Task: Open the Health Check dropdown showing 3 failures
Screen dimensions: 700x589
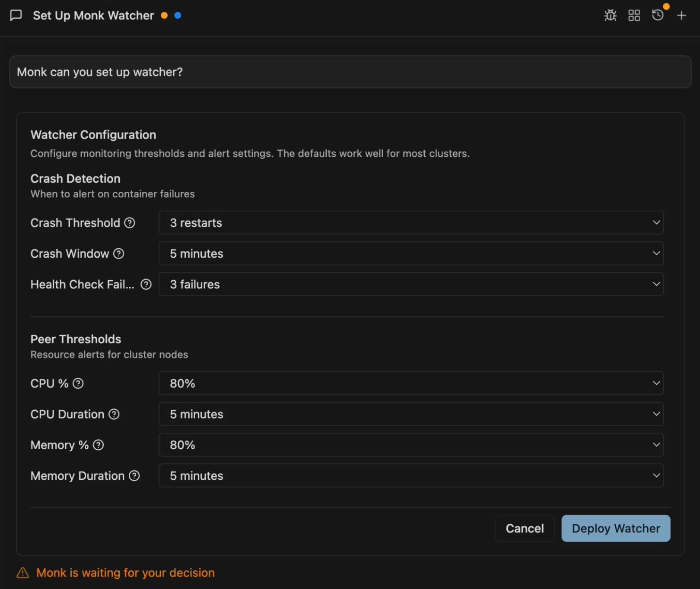Action: pos(411,284)
